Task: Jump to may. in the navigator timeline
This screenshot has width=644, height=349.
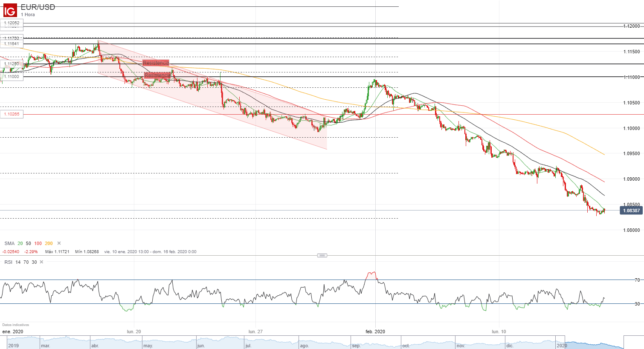Action: coord(148,346)
